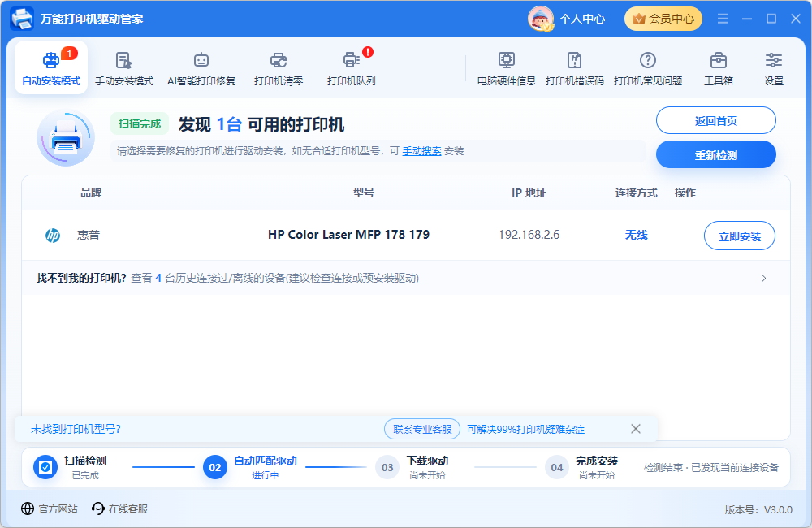Click step 04 完成安装 circle
This screenshot has height=528, width=812.
(557, 467)
